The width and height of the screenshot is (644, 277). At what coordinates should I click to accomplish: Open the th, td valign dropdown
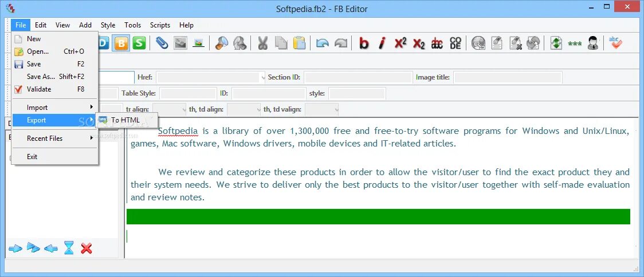336,109
